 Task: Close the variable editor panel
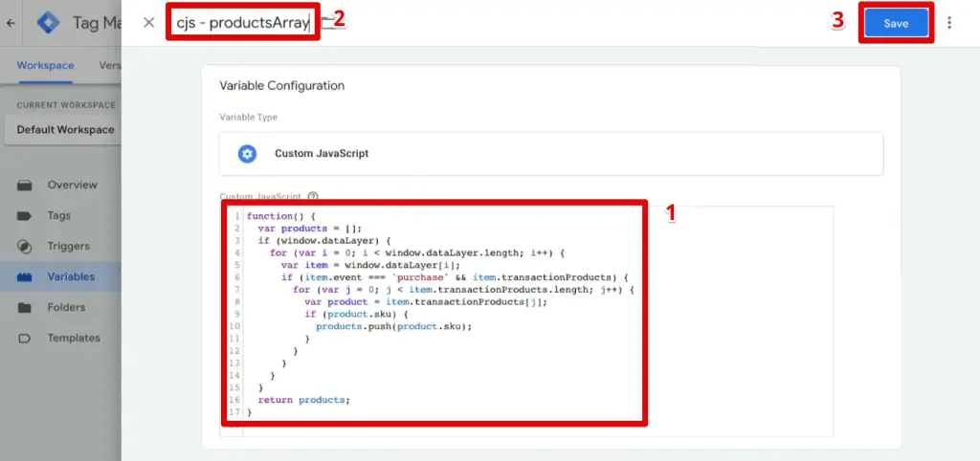(148, 23)
